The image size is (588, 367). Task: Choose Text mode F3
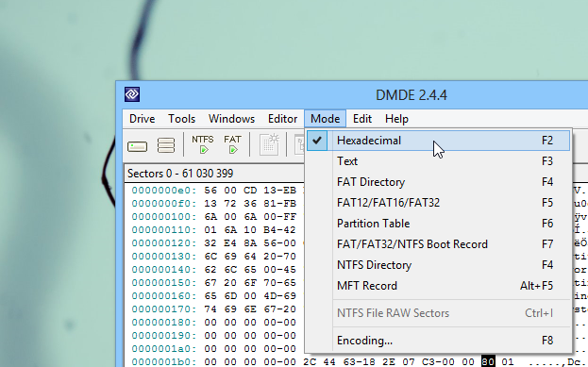[438, 161]
